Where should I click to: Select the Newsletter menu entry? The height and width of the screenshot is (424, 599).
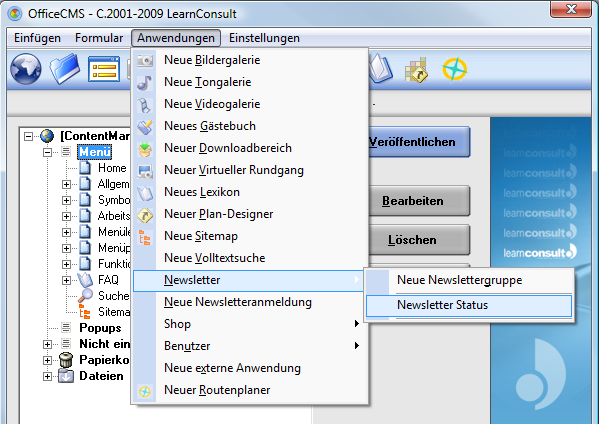tap(248, 280)
